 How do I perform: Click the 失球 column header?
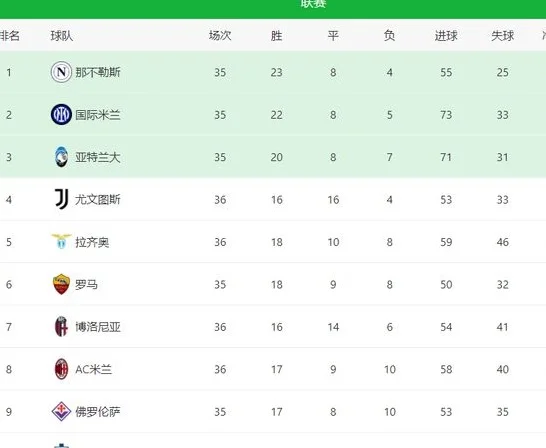tap(502, 36)
